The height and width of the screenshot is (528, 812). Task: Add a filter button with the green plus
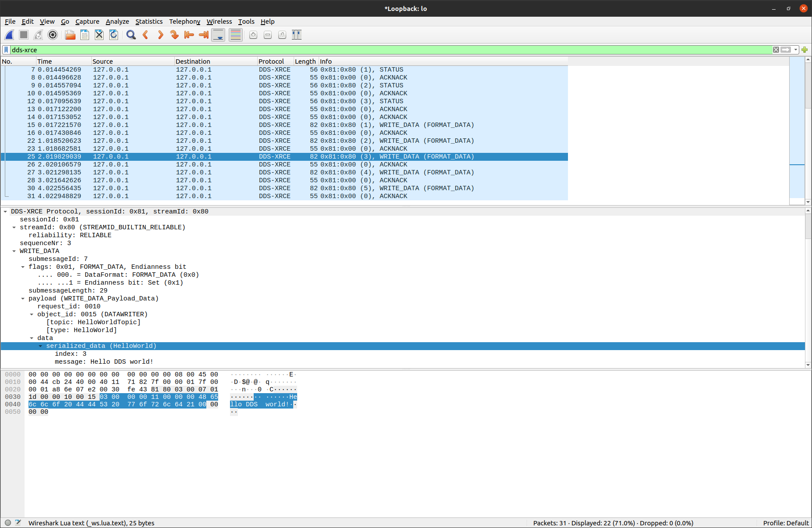tap(805, 50)
